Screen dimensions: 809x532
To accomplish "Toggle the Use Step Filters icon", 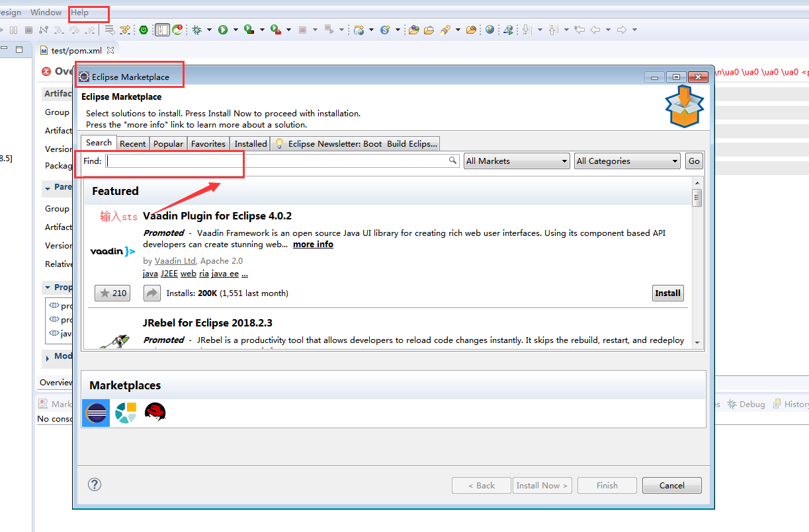I will pos(124,30).
